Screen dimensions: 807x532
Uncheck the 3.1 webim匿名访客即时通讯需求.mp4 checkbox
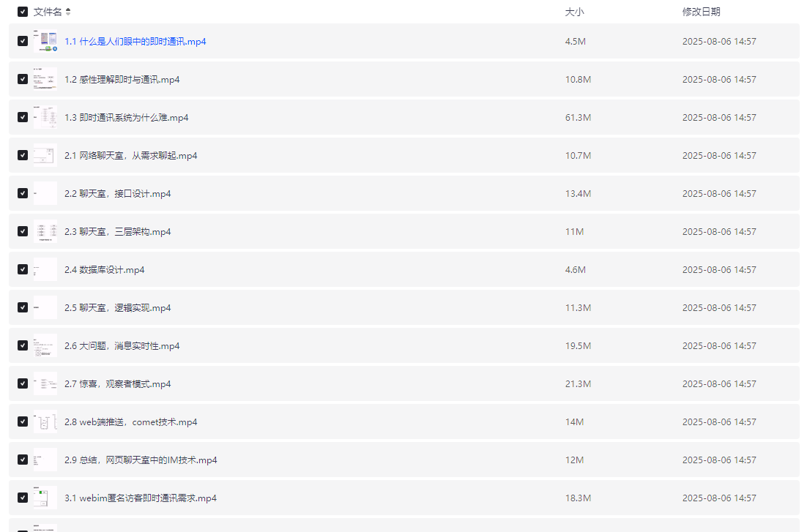click(x=23, y=498)
